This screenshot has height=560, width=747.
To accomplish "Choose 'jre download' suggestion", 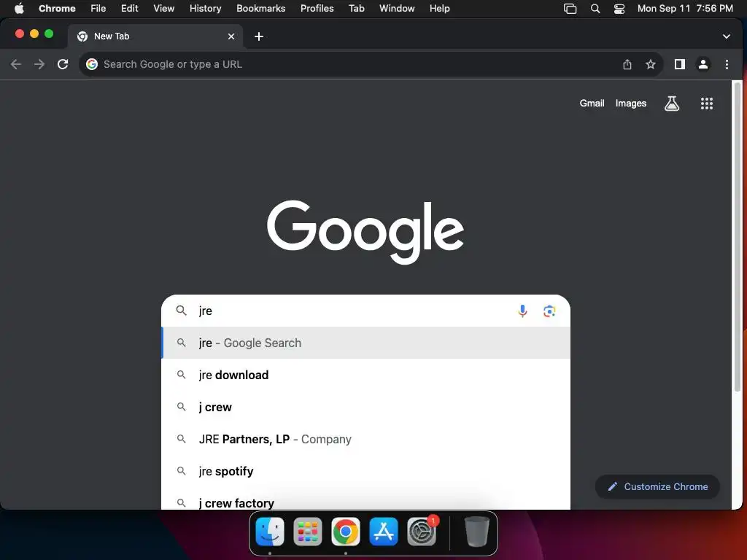I will click(x=366, y=375).
